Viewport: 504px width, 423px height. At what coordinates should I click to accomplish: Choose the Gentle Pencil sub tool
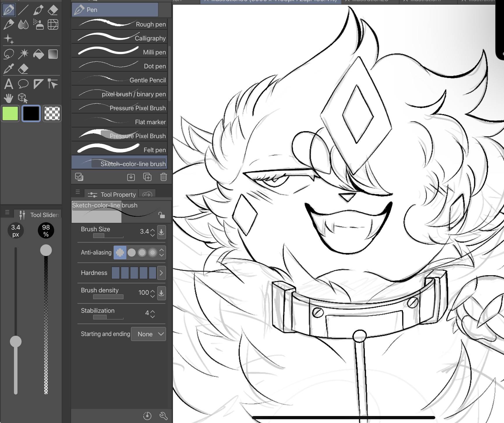pos(120,80)
